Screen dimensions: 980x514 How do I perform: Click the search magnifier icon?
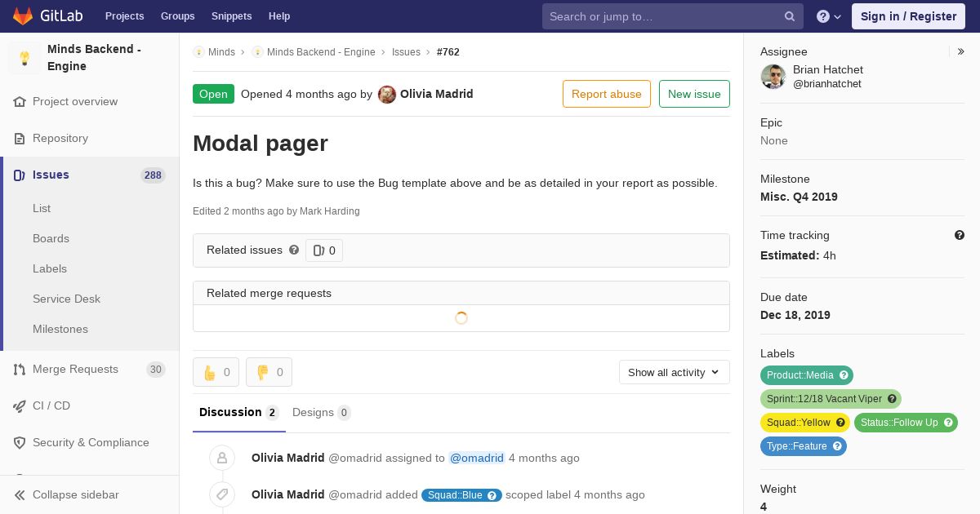(x=790, y=16)
